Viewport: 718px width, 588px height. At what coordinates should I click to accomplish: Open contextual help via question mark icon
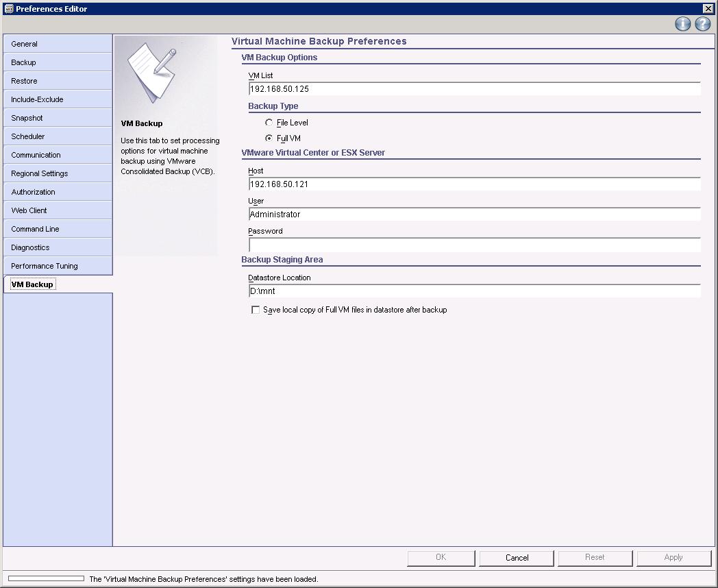[702, 24]
